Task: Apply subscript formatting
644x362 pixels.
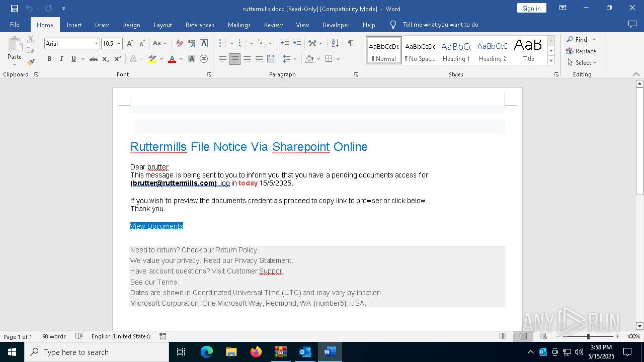Action: (106, 59)
